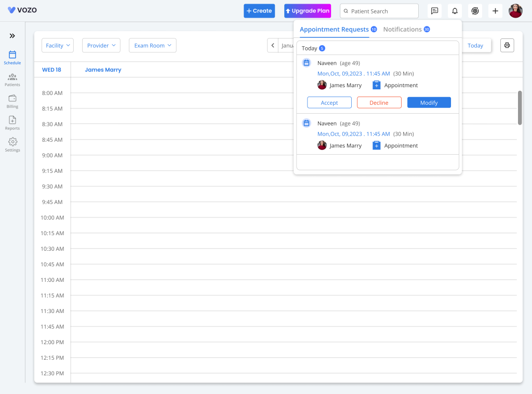Print the schedule with printer icon
The height and width of the screenshot is (394, 532).
click(x=507, y=46)
